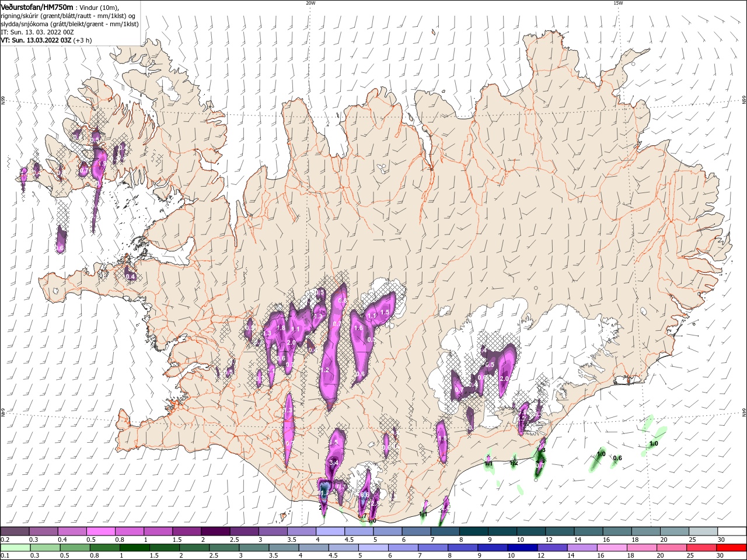Click the 3.4 precipitation value on the map

334,463
